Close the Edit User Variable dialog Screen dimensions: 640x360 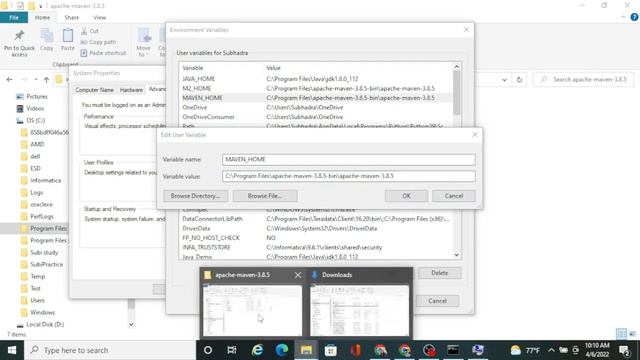475,134
